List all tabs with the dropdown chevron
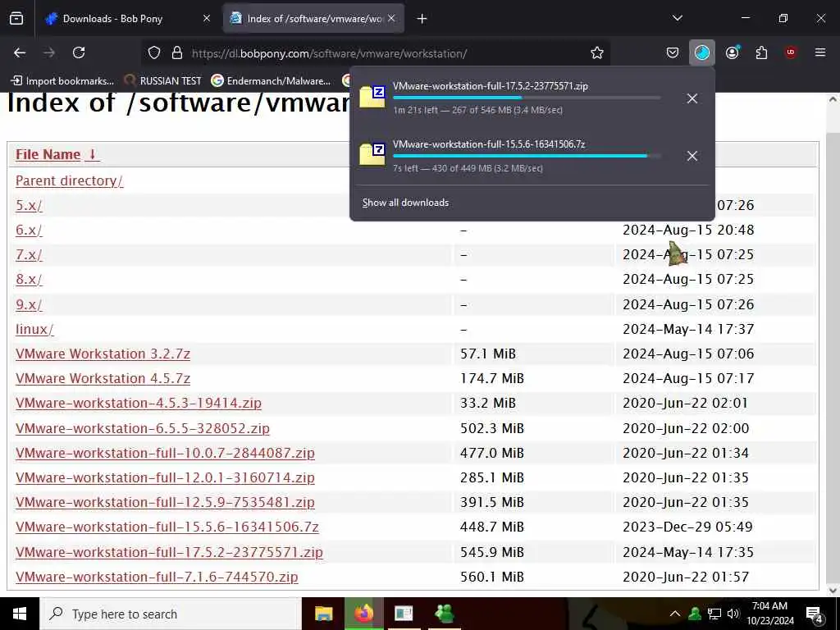Viewport: 840px width, 630px height. pos(677,18)
